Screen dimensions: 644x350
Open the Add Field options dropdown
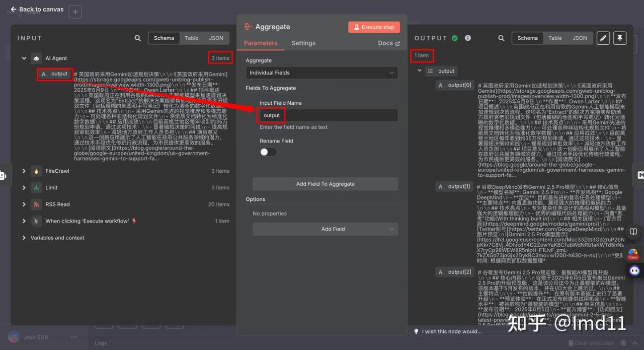point(326,229)
